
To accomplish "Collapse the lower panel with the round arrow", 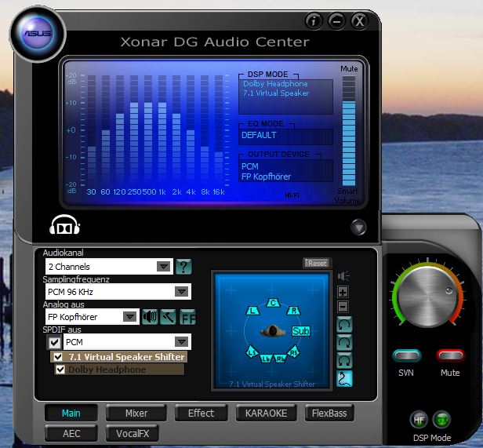I will click(358, 228).
